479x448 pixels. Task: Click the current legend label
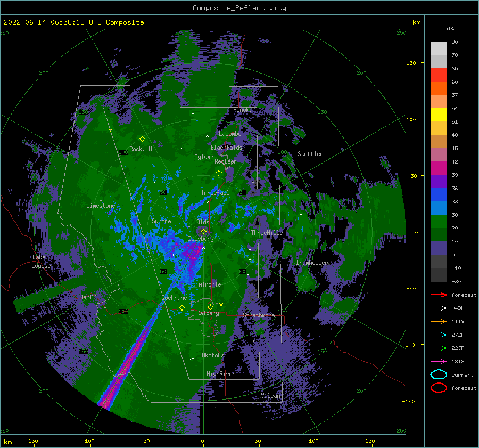click(462, 375)
